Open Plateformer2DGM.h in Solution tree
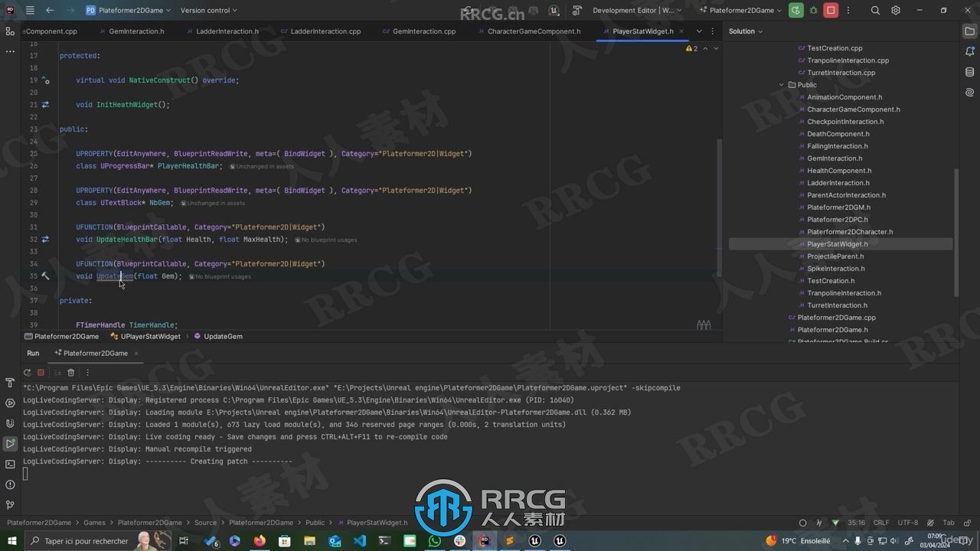This screenshot has height=551, width=980. [x=838, y=207]
